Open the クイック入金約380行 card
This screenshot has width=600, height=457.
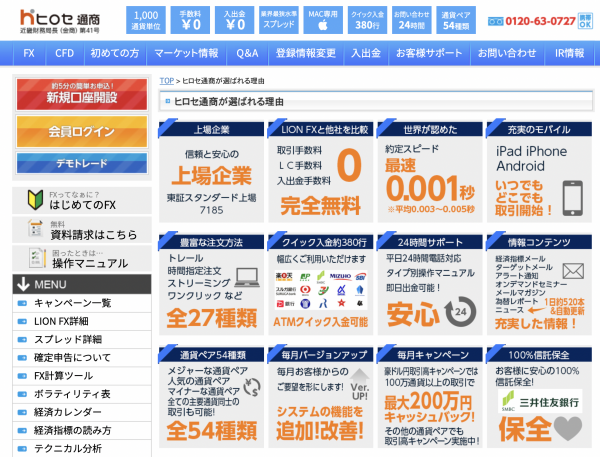point(321,284)
